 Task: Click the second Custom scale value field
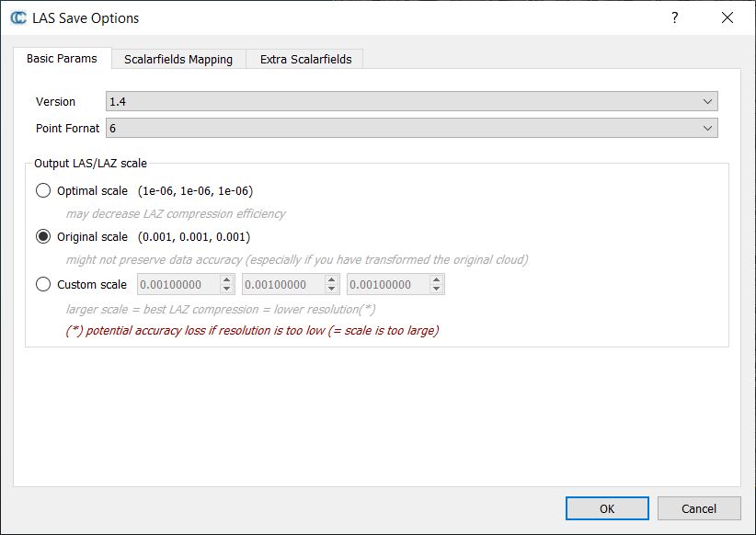point(282,284)
